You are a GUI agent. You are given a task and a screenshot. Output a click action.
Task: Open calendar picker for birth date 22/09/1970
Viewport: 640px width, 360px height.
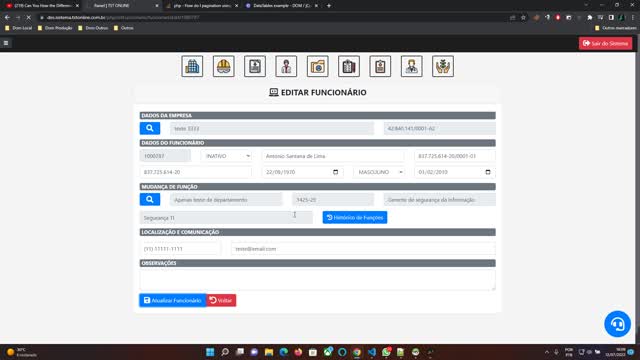336,172
